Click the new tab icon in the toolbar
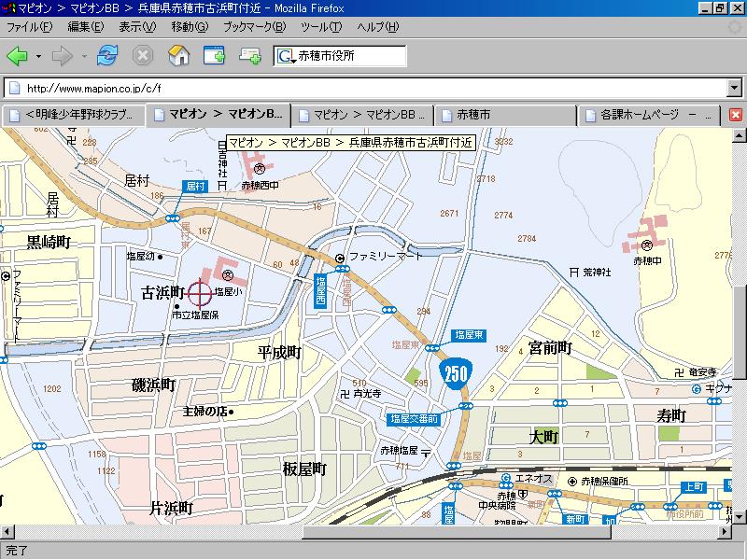Image resolution: width=747 pixels, height=560 pixels. pyautogui.click(x=250, y=56)
